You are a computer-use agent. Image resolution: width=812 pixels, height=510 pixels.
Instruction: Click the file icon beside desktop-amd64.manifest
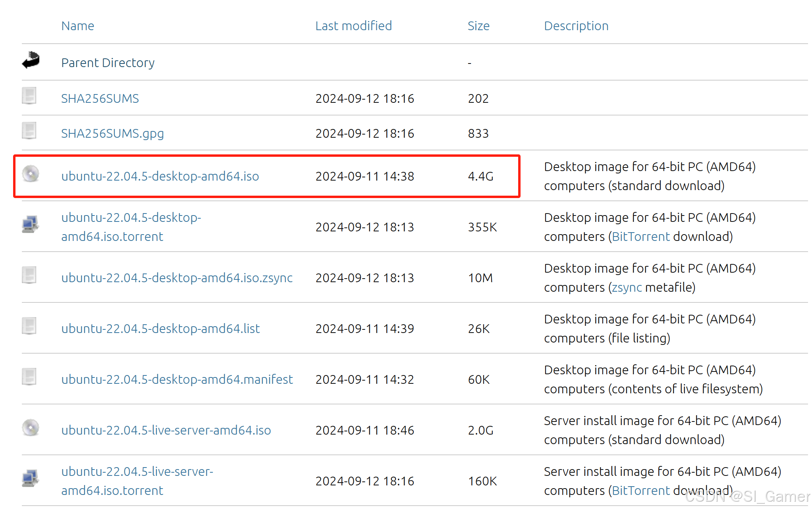tap(29, 377)
